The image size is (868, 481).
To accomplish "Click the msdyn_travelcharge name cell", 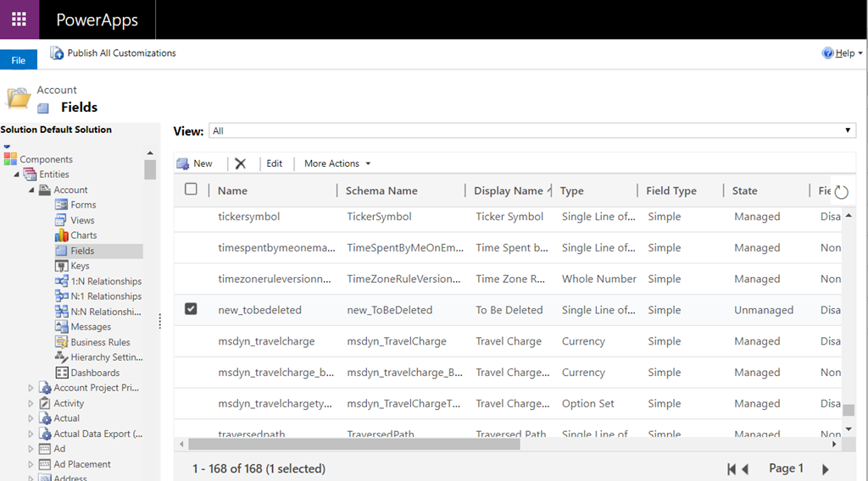I will (266, 341).
